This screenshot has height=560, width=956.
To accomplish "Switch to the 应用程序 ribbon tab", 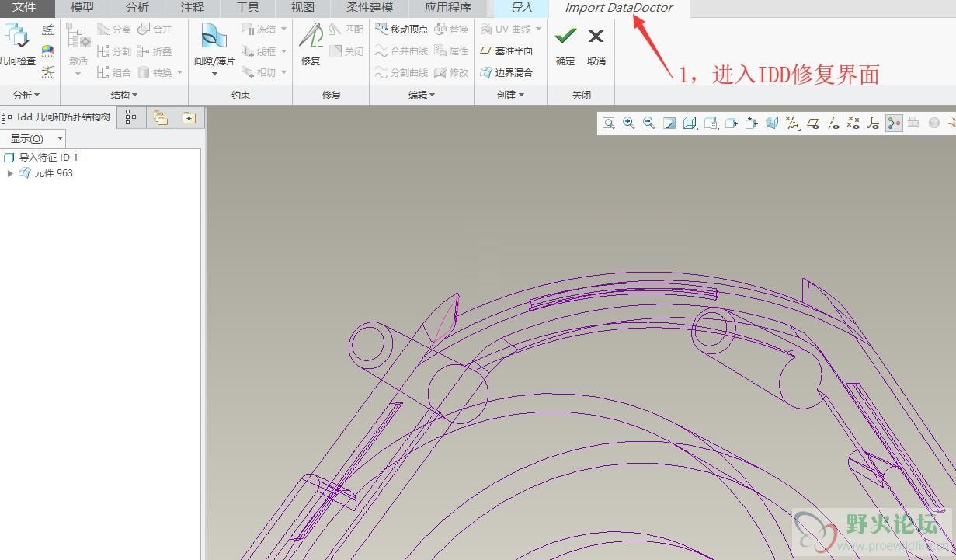I will 448,8.
